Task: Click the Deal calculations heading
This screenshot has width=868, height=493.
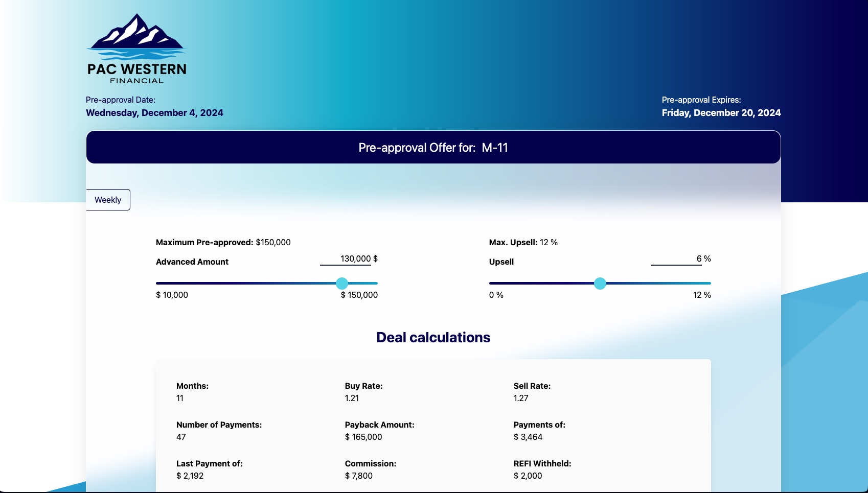Action: (433, 338)
